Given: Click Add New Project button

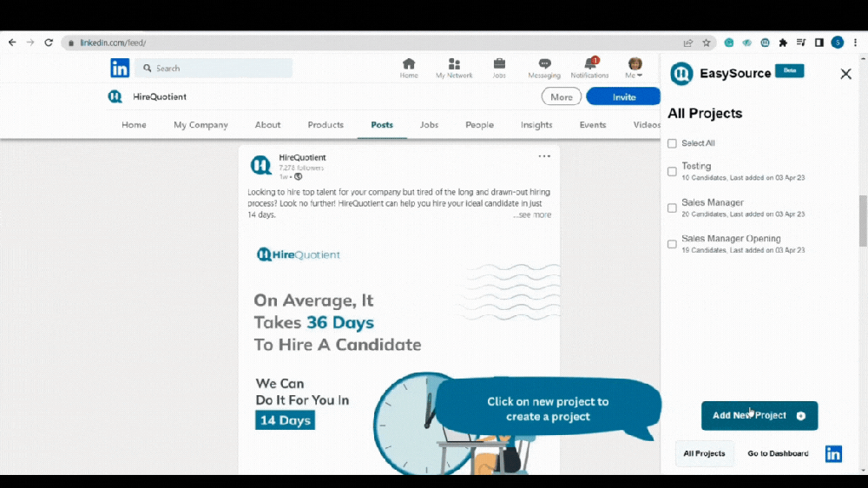Looking at the screenshot, I should tap(759, 415).
